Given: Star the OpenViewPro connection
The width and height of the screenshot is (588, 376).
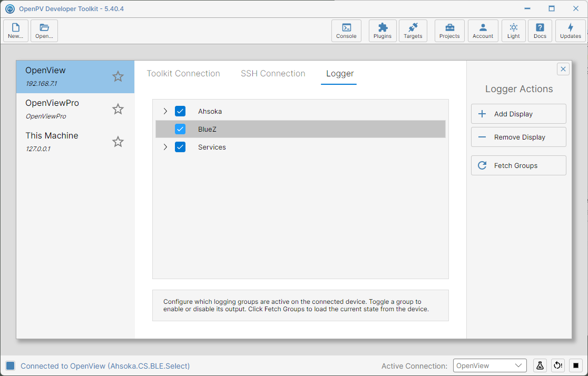Looking at the screenshot, I should (118, 109).
